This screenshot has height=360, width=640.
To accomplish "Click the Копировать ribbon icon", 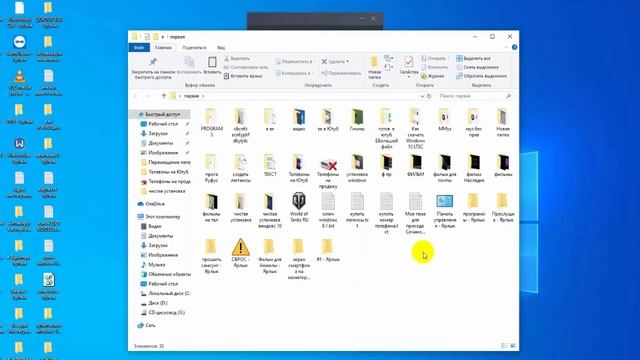I will click(x=189, y=62).
